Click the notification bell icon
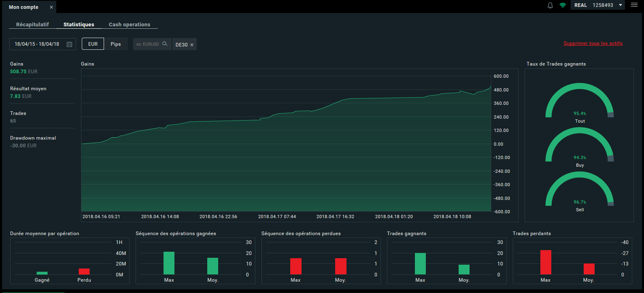This screenshot has width=644, height=293. click(550, 5)
